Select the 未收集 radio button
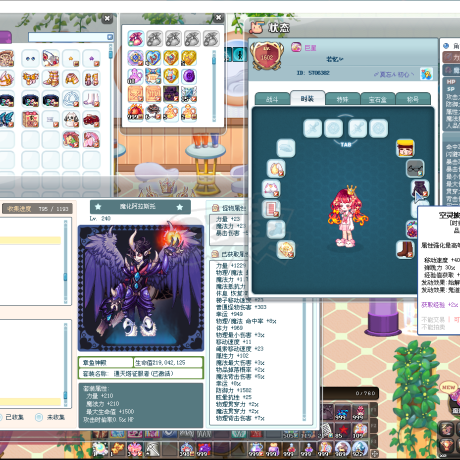 pyautogui.click(x=39, y=417)
